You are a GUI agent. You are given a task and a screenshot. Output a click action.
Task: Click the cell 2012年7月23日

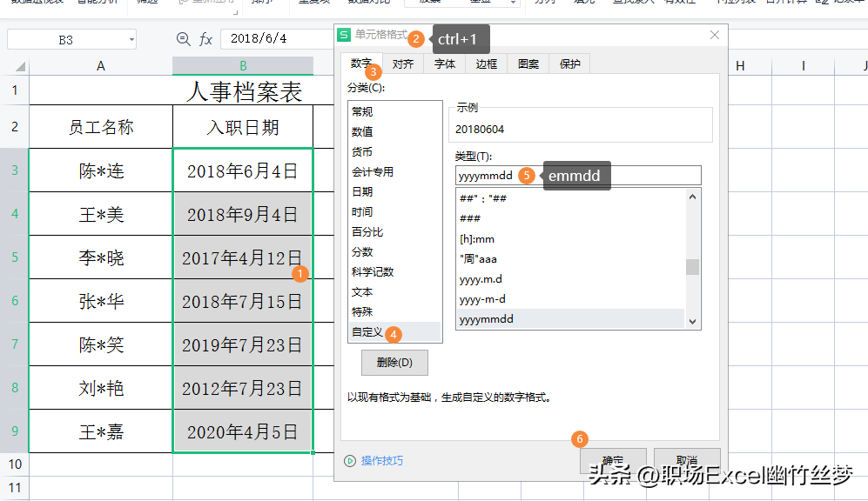coord(243,388)
